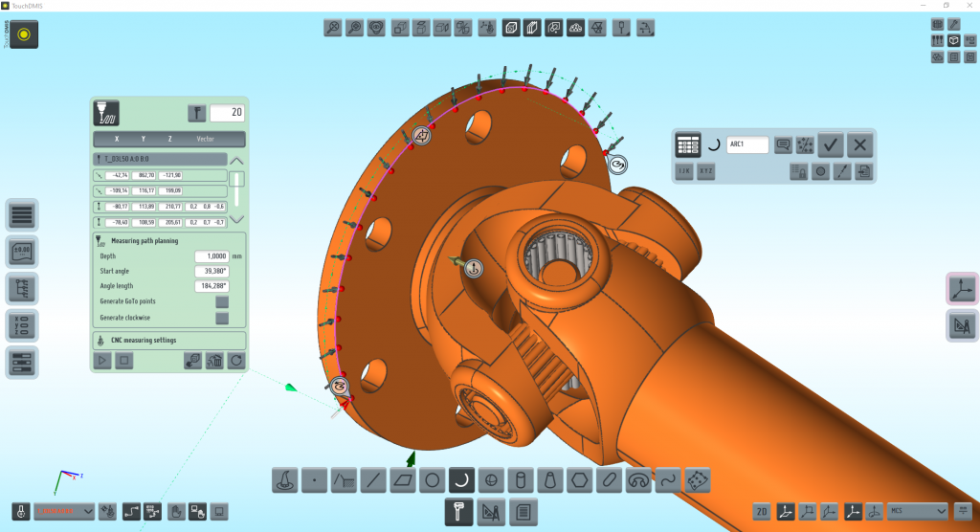
Task: Toggle the feature labels display button
Action: tap(554, 28)
